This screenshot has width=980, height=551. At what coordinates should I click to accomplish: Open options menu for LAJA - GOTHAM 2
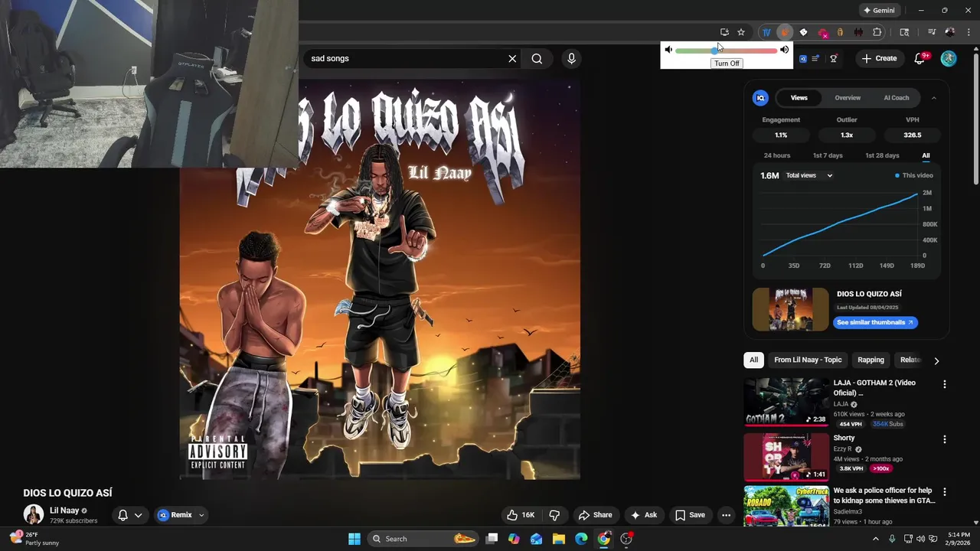[x=944, y=384]
